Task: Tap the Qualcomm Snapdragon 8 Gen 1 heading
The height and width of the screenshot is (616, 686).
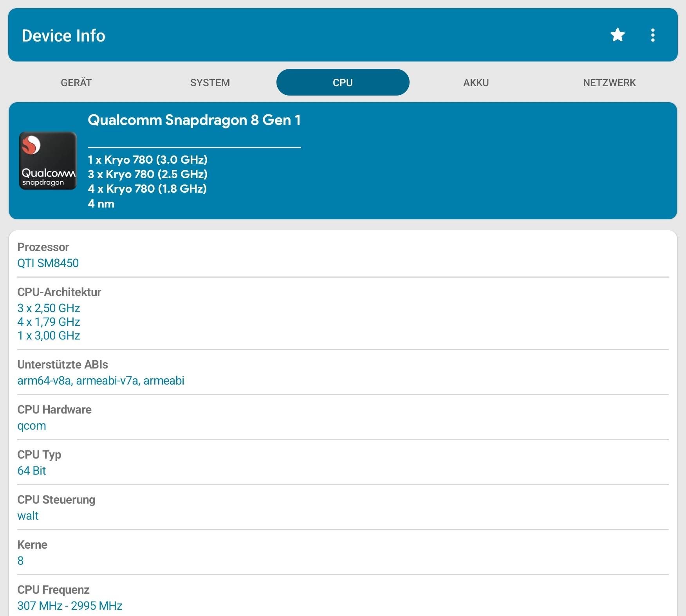Action: [194, 120]
